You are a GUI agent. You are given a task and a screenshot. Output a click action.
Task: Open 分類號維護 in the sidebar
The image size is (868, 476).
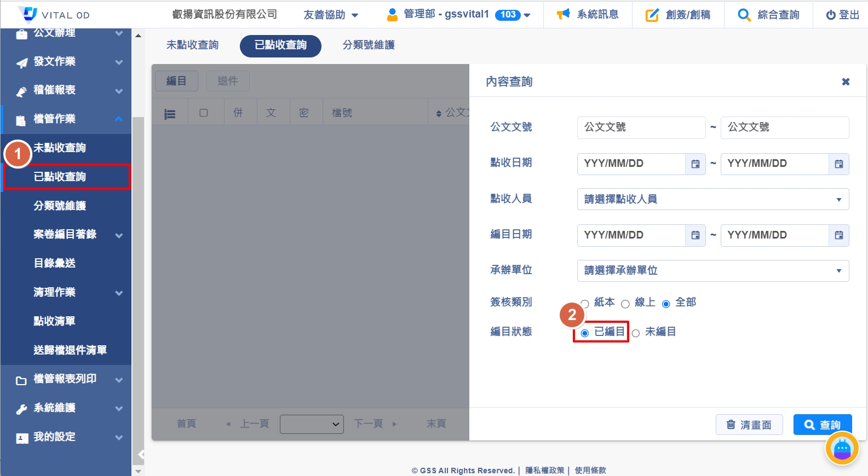click(x=60, y=206)
